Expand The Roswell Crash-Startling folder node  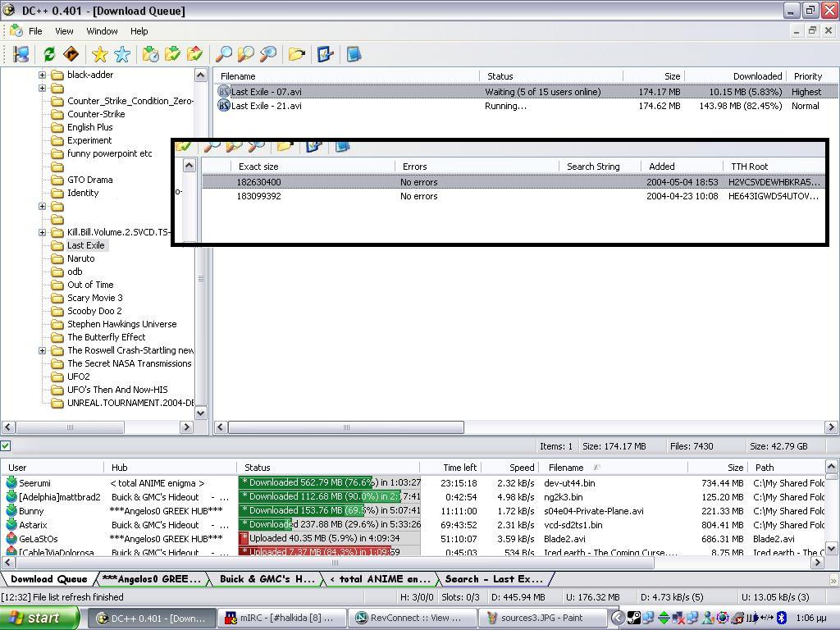click(43, 351)
